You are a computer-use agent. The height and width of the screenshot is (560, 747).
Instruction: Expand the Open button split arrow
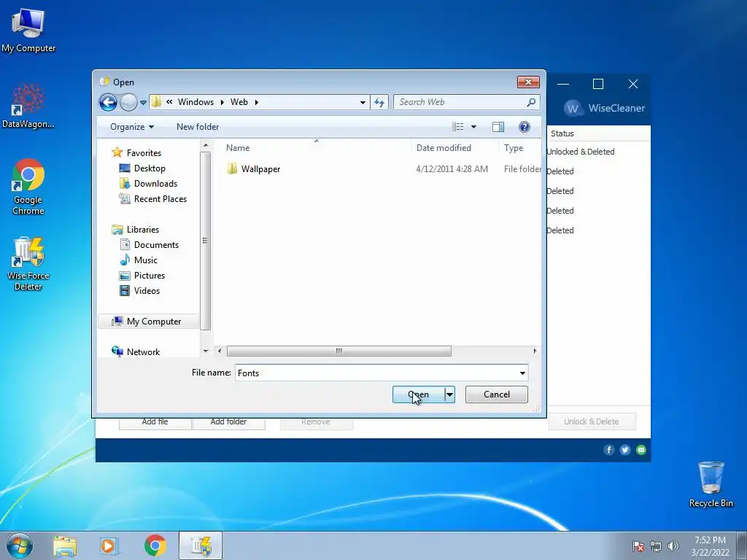coord(449,394)
